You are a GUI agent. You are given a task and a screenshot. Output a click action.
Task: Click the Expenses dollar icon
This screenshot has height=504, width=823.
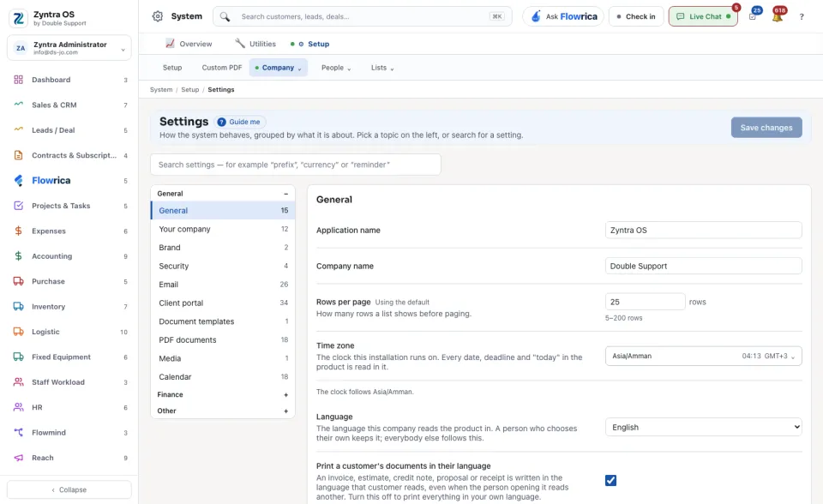point(18,231)
